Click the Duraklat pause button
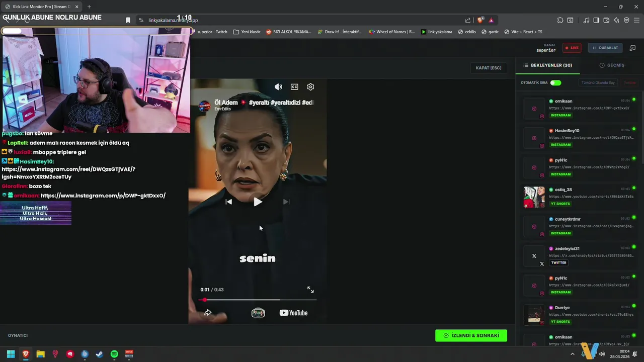The height and width of the screenshot is (362, 644). 605,48
